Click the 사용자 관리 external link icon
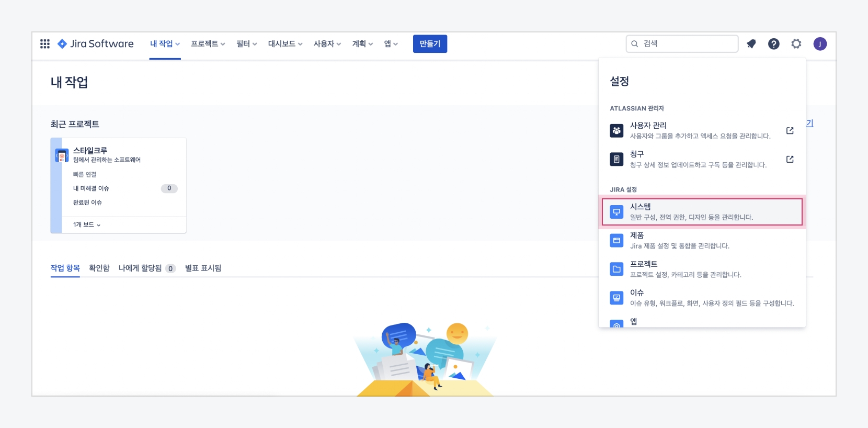868x428 pixels. coord(790,130)
